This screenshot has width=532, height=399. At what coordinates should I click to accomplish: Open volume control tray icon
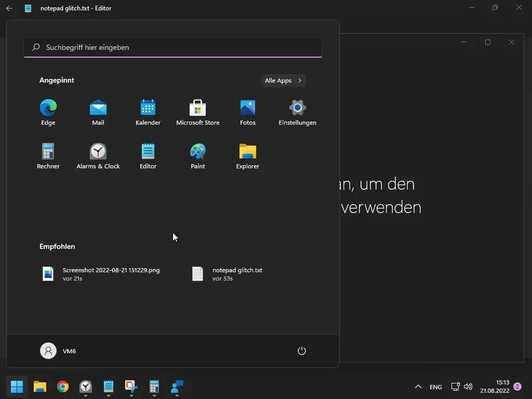point(468,387)
